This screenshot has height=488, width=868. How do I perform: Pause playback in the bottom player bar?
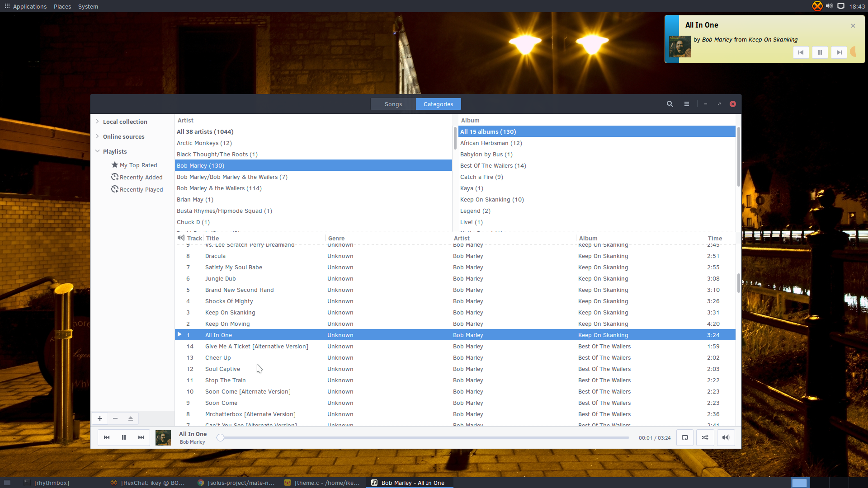[x=124, y=437]
